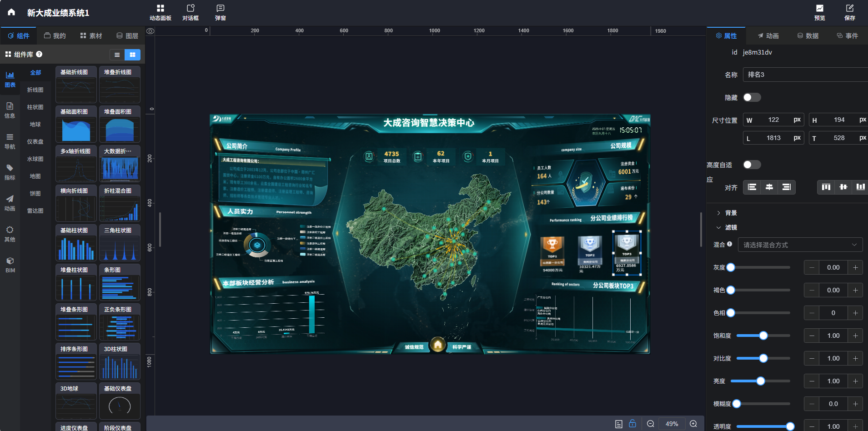
Task: Zoom in the canvas with plus magnifier
Action: [x=693, y=424]
